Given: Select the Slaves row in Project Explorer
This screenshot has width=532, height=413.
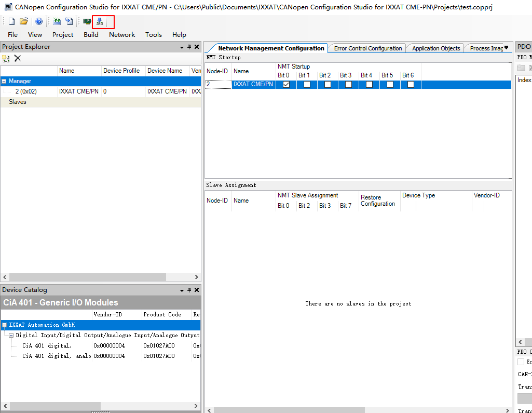Looking at the screenshot, I should (x=100, y=102).
